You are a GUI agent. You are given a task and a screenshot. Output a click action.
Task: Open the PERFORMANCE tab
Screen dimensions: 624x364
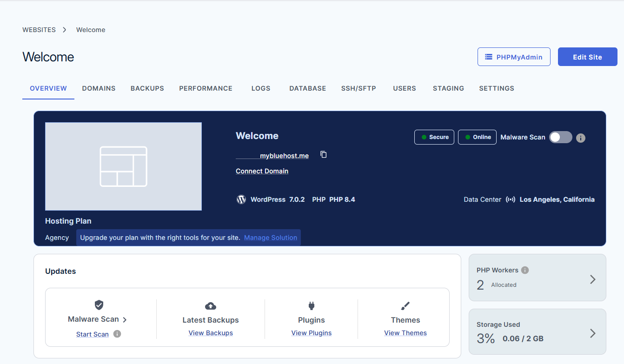(206, 88)
